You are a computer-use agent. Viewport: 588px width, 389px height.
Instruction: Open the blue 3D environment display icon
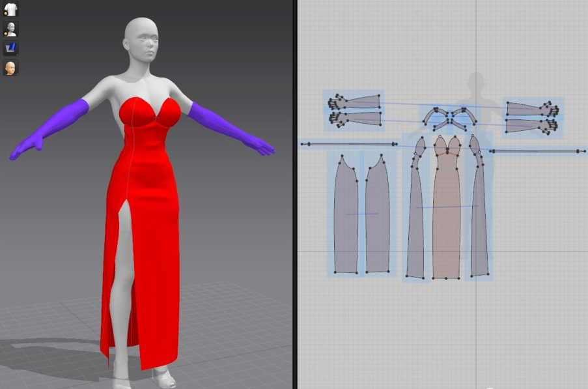point(10,48)
